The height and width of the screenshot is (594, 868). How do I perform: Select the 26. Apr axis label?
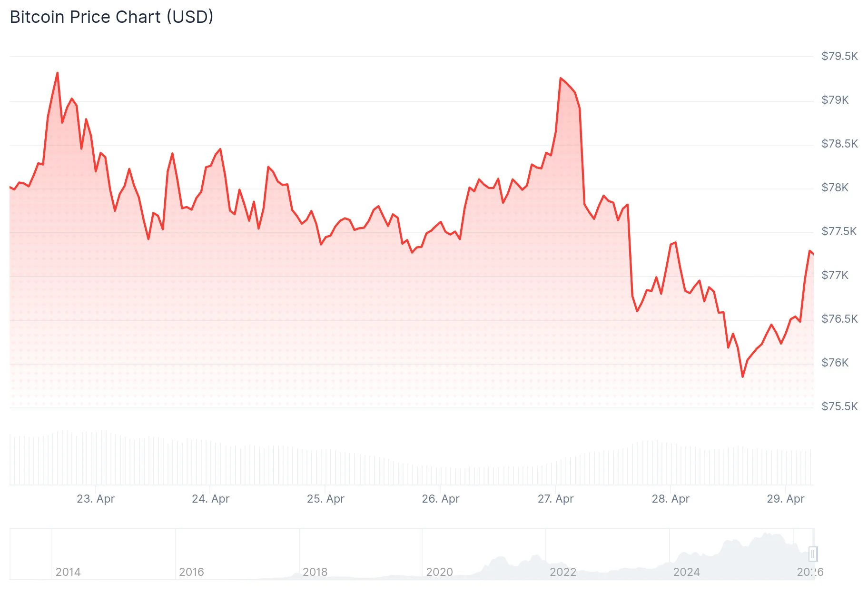click(441, 499)
